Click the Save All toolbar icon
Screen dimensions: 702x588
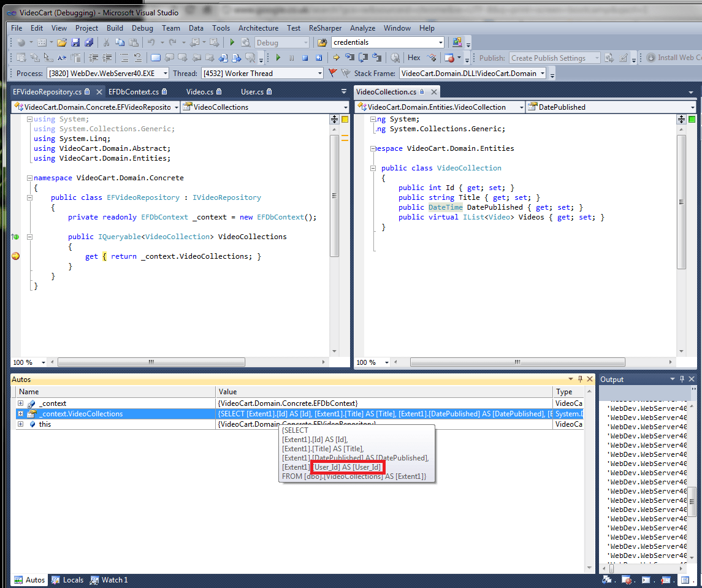[x=88, y=42]
